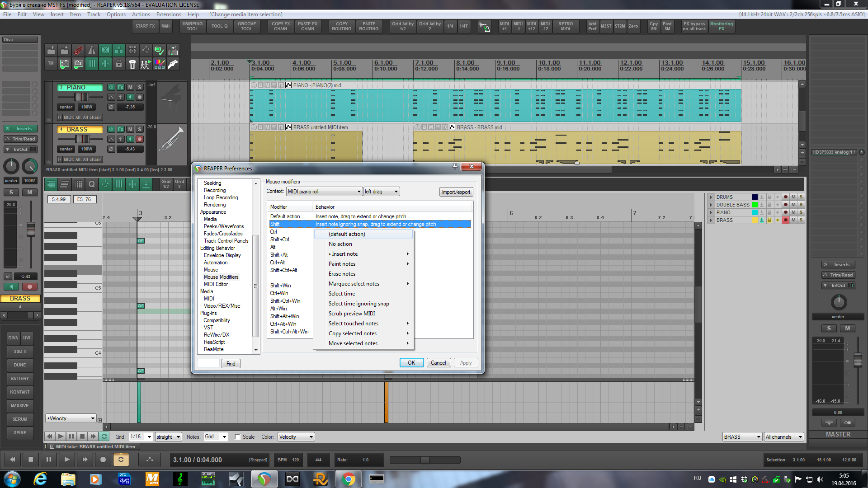Open the Context dropdown MIDI piano roll
The image size is (868, 488).
[x=324, y=192]
